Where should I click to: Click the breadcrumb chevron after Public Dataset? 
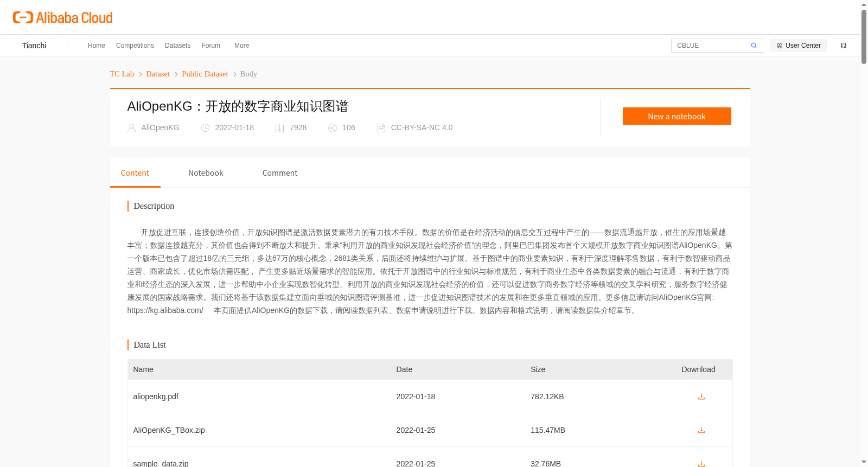click(x=234, y=74)
